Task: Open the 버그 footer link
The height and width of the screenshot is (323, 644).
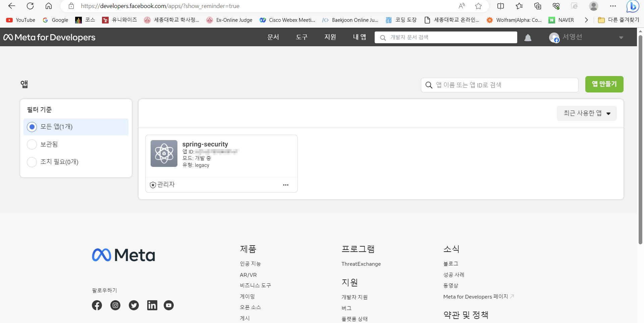Action: pyautogui.click(x=346, y=308)
